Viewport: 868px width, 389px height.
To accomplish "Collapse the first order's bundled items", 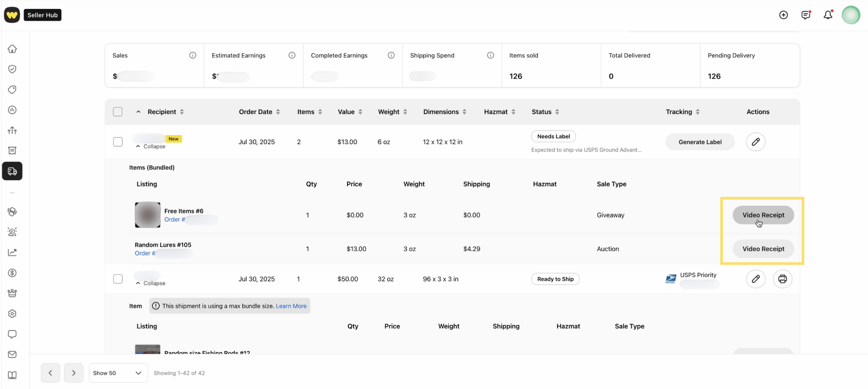I will pos(150,147).
